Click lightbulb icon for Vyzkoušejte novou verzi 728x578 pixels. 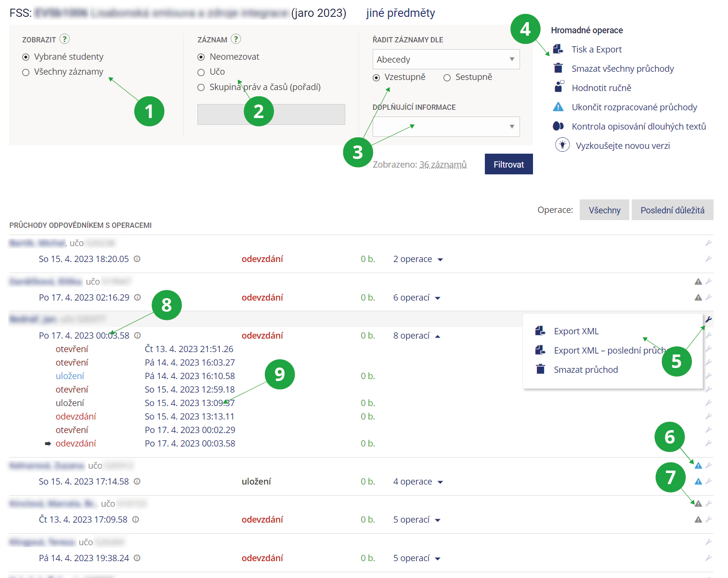pos(562,145)
